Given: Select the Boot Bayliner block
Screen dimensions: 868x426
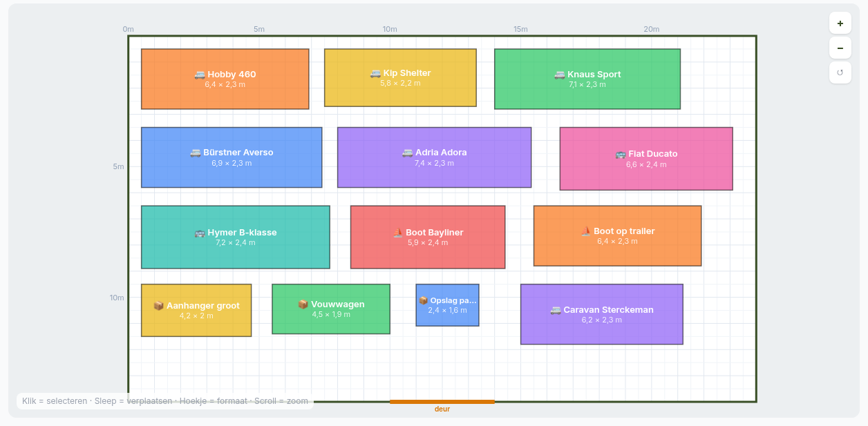Looking at the screenshot, I should tap(428, 237).
